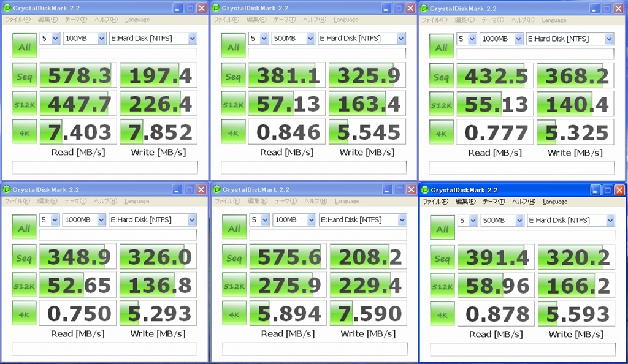628x364 pixels.
Task: Run the Seq test beside the 575.6 result
Action: click(234, 256)
